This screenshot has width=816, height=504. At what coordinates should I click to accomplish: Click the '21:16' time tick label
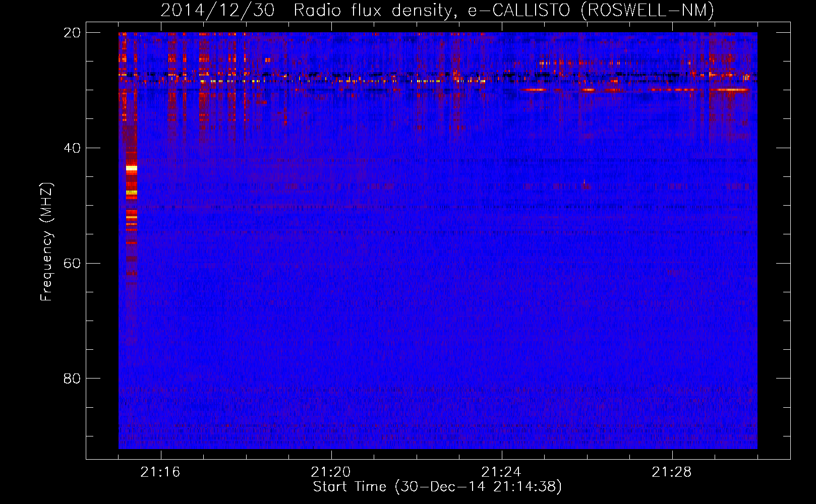(160, 472)
